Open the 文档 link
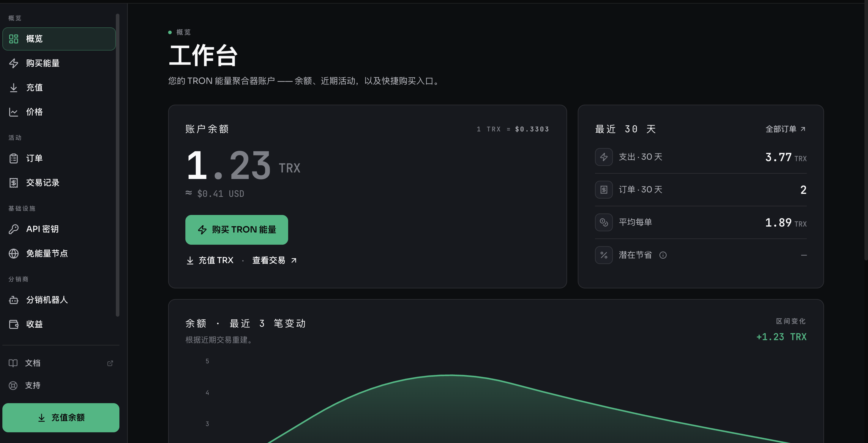The width and height of the screenshot is (868, 443). (x=61, y=363)
